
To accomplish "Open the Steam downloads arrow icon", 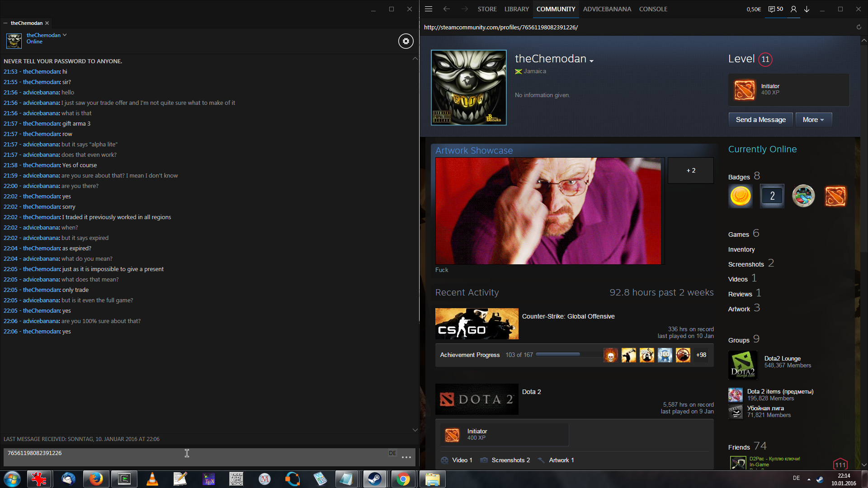I will pyautogui.click(x=807, y=9).
